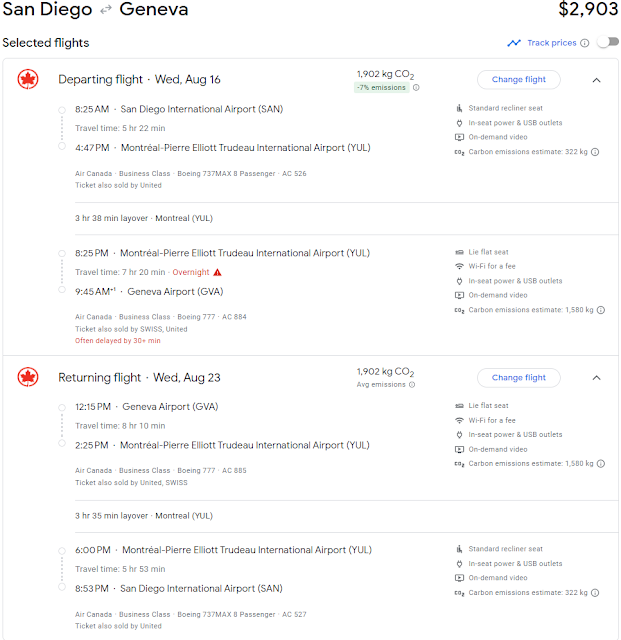Screen dimensions: 621x640
Task: Click On-demand video icon for AC 884
Action: (459, 295)
